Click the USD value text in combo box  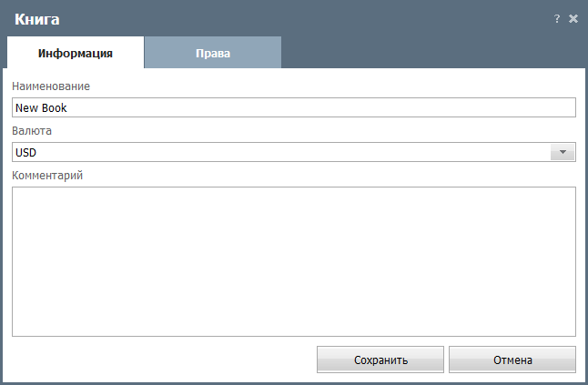(25, 153)
